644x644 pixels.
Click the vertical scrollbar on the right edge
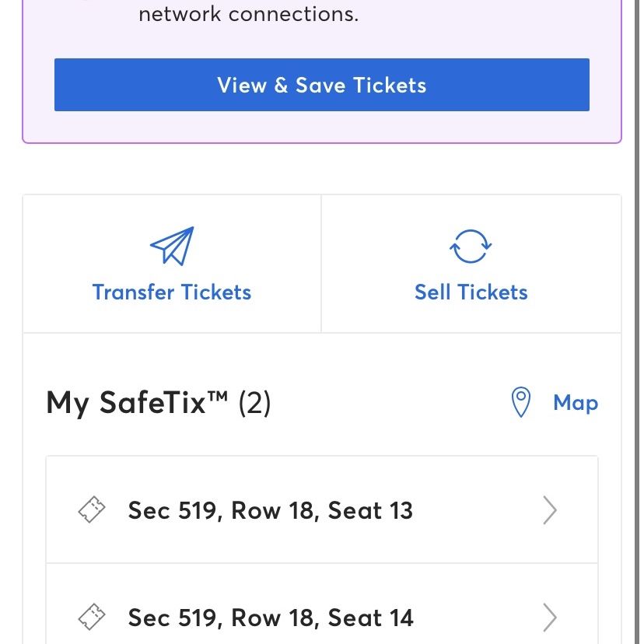[x=639, y=322]
